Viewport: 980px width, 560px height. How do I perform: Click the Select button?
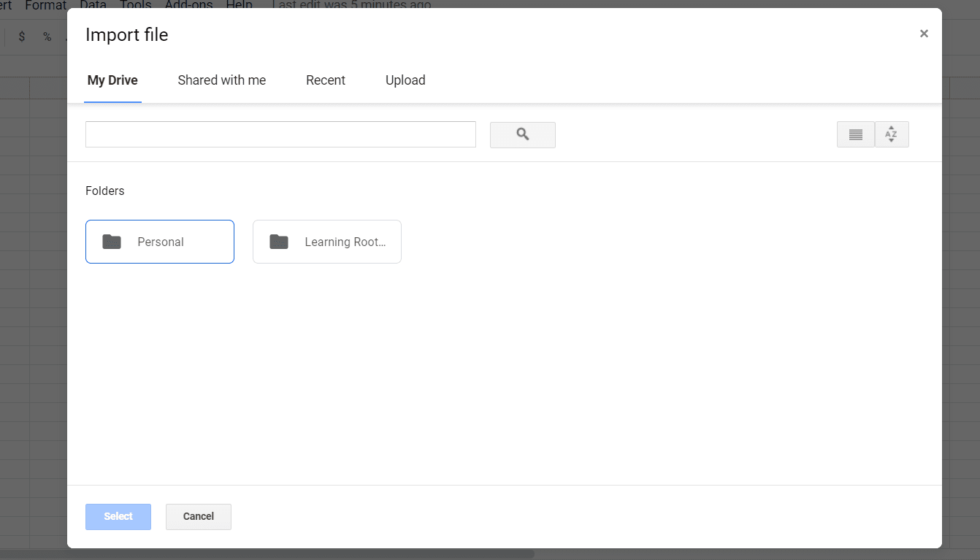[118, 516]
